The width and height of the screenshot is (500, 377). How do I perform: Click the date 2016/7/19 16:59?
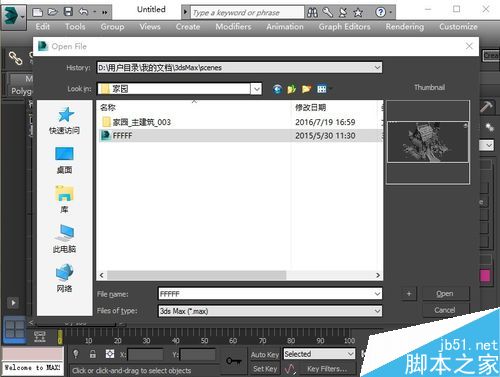325,122
